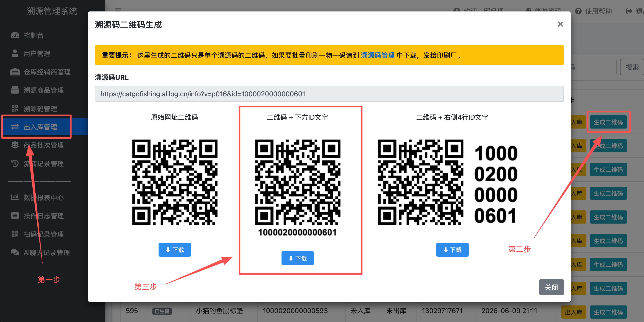Click the 溯源商品管理 box icon
The height and width of the screenshot is (322, 644).
click(x=15, y=90)
